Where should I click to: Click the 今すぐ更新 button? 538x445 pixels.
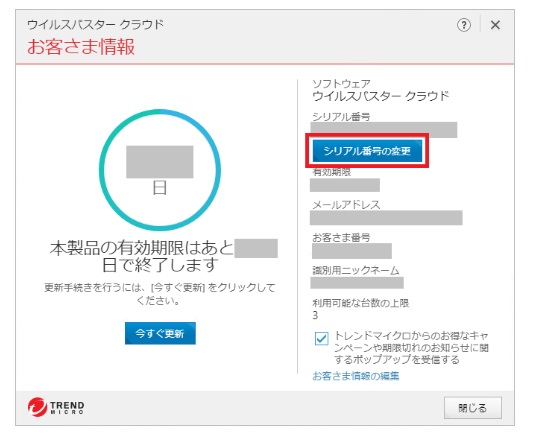[160, 333]
